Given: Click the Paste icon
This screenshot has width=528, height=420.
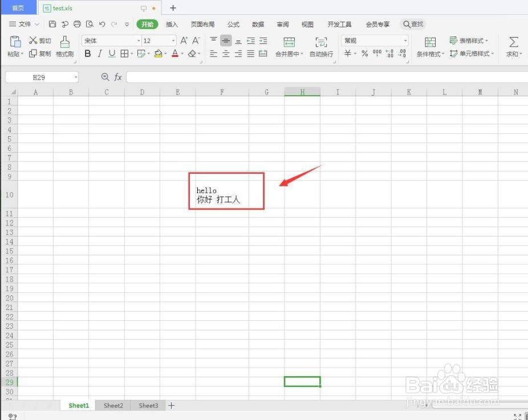Looking at the screenshot, I should 15,42.
